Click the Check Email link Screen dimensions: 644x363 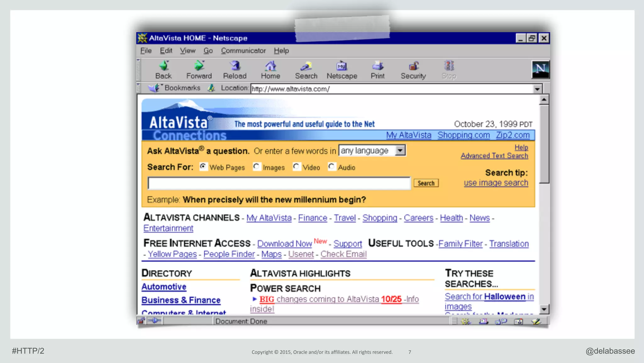(x=344, y=254)
